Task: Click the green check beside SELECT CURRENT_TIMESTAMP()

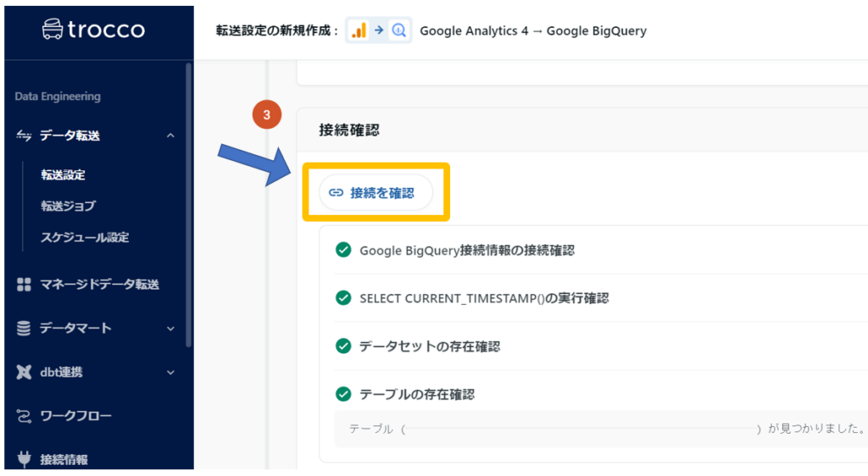Action: pyautogui.click(x=343, y=298)
